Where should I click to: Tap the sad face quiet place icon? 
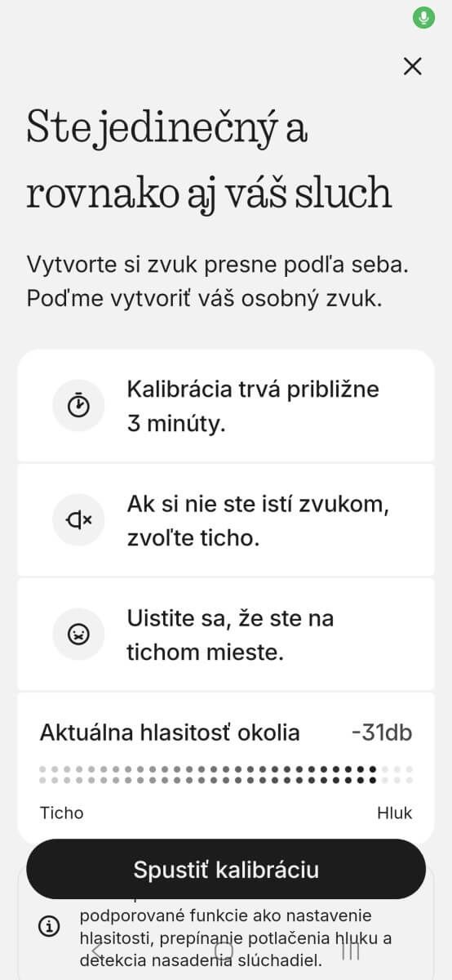pos(78,634)
